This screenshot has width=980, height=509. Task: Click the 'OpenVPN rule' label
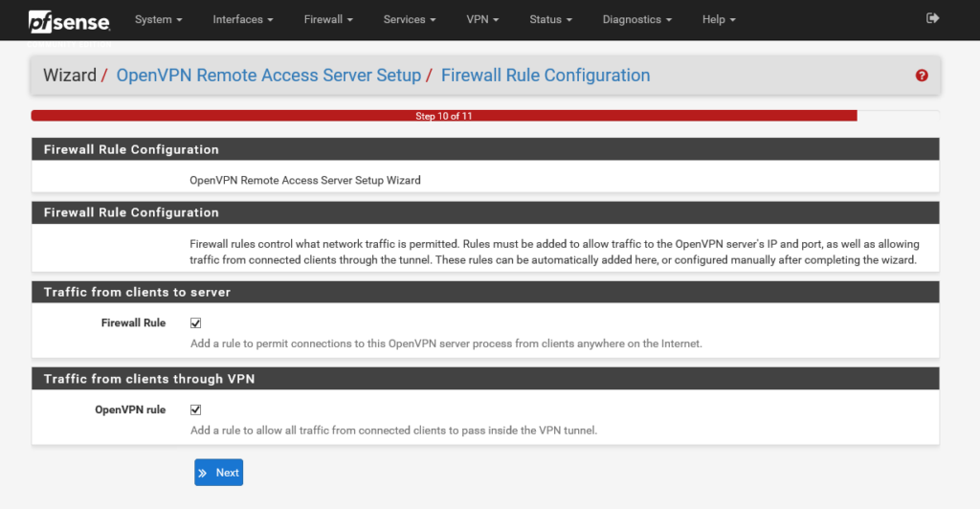pyautogui.click(x=130, y=409)
